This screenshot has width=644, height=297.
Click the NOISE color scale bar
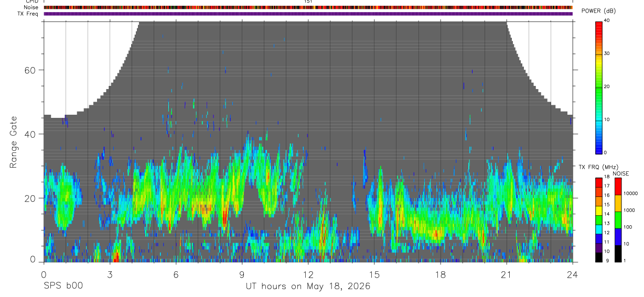(617, 220)
